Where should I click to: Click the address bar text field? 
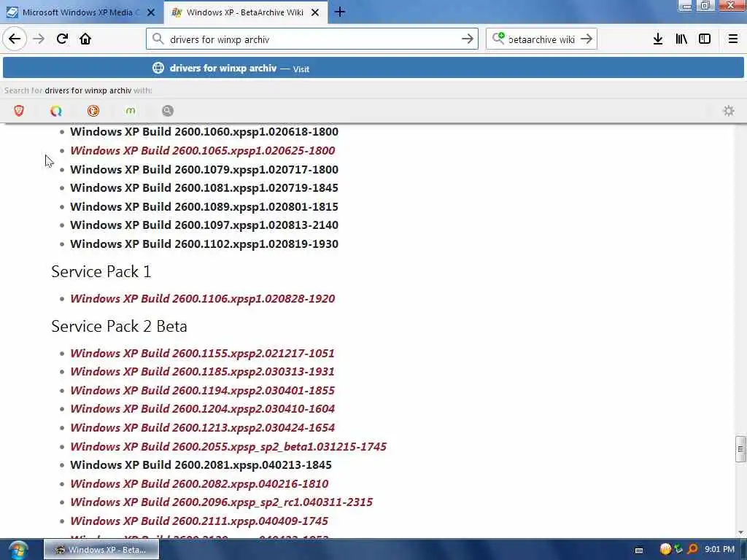tap(312, 39)
